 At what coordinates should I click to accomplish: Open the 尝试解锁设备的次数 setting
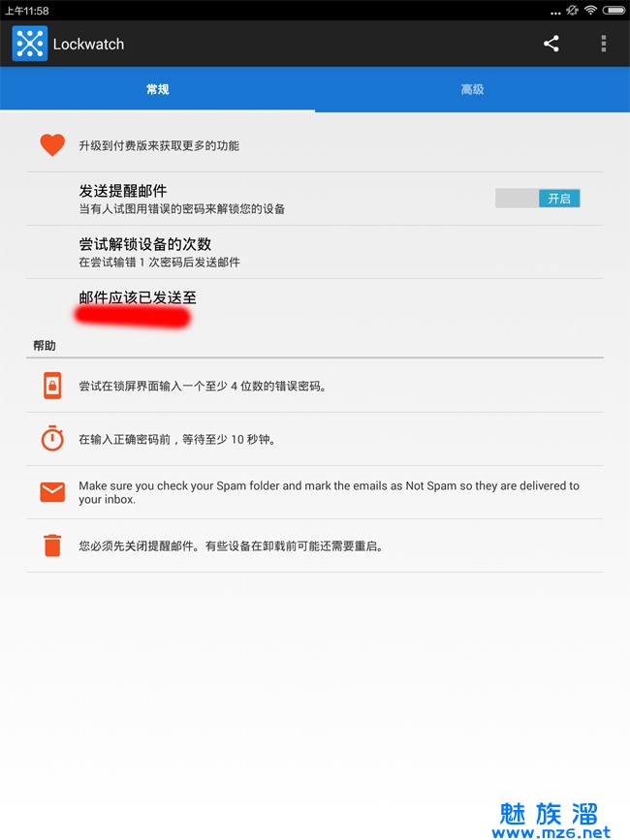tap(315, 252)
